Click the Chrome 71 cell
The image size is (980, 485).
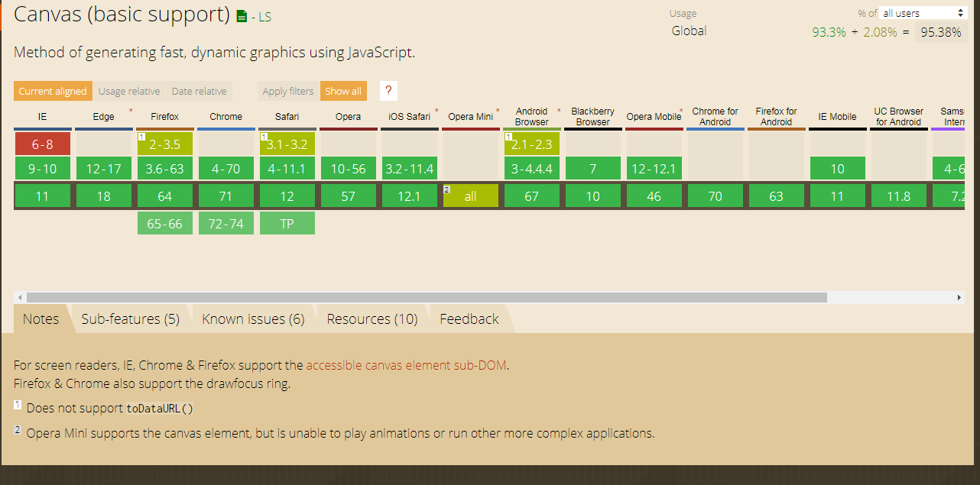point(226,196)
